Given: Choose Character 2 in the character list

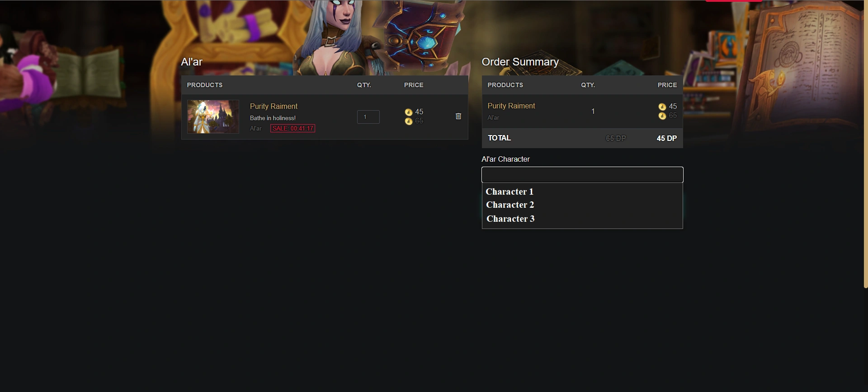Looking at the screenshot, I should 510,205.
